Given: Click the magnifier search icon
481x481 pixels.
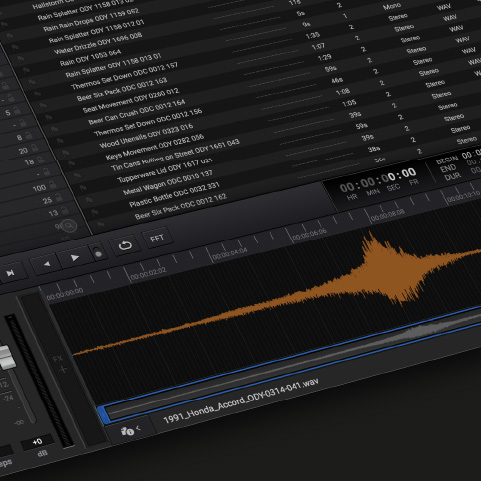Looking at the screenshot, I should 69,226.
